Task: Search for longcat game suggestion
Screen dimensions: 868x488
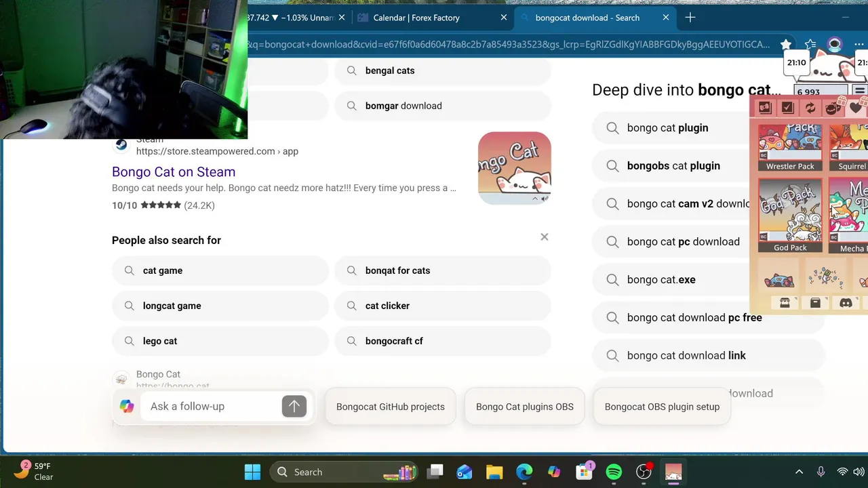Action: point(220,306)
